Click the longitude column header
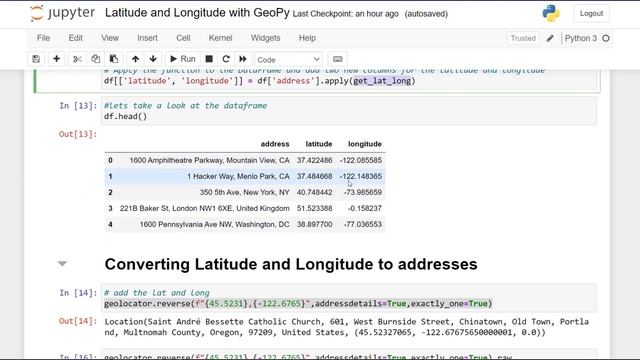The image size is (640, 360). pyautogui.click(x=364, y=144)
